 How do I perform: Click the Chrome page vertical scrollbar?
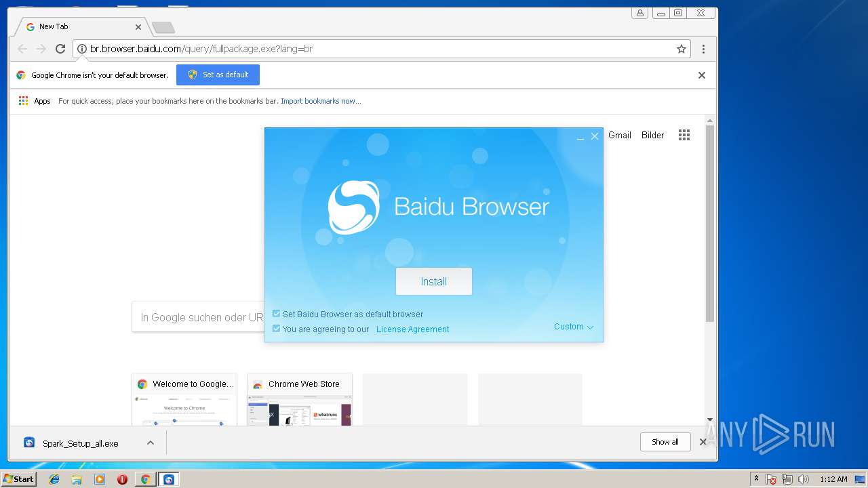(x=710, y=224)
